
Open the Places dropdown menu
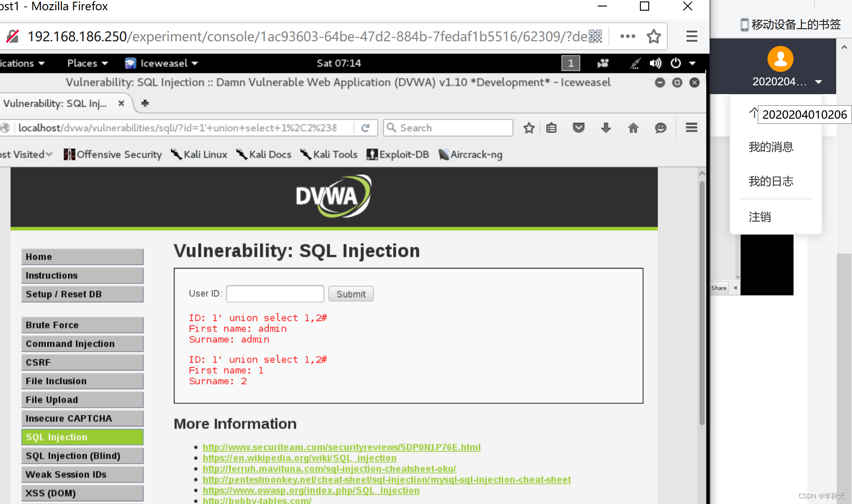[x=87, y=63]
